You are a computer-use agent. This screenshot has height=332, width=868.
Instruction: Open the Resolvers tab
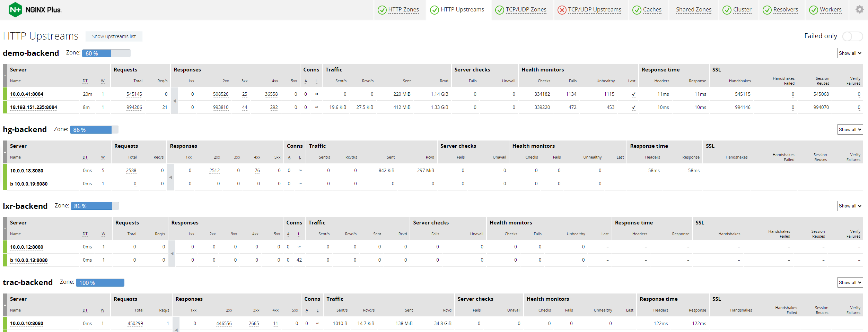click(x=785, y=10)
